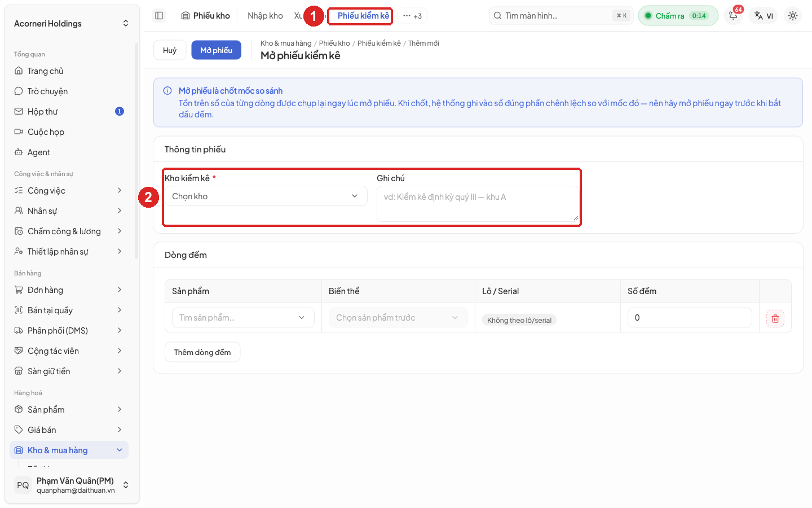Open Acorneri Holdings company switcher
Screen dimensions: 812x508
(x=71, y=24)
